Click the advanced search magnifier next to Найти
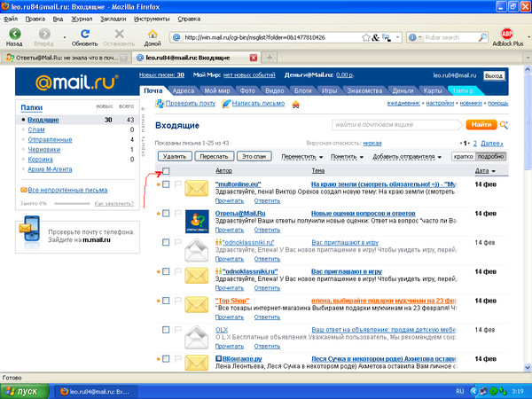The image size is (532, 399). (505, 125)
